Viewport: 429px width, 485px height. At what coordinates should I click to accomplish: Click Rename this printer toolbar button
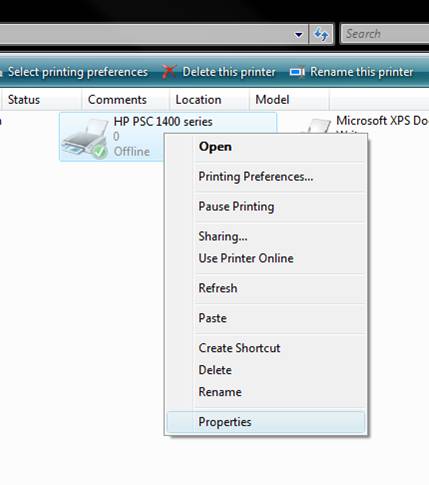tap(352, 72)
